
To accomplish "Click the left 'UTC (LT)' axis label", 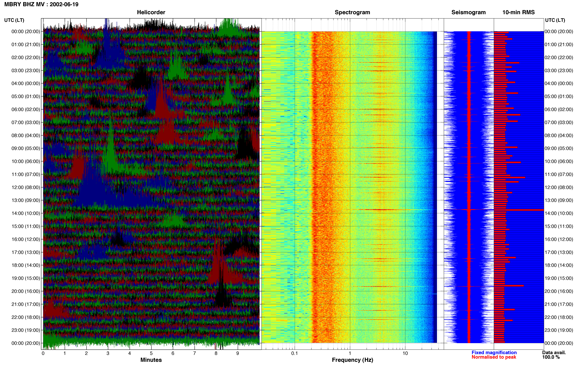I will (x=14, y=20).
